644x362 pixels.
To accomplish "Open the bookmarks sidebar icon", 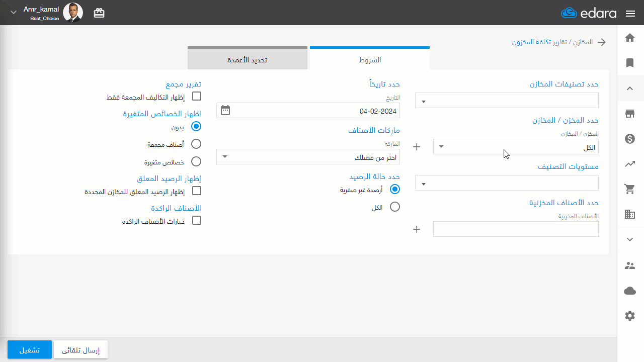I will tap(630, 63).
